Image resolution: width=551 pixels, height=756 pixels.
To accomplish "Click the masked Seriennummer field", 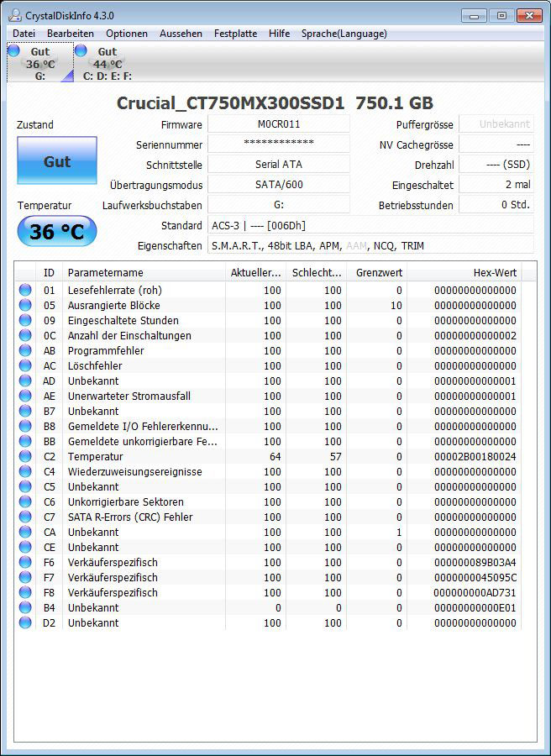I will [x=279, y=144].
